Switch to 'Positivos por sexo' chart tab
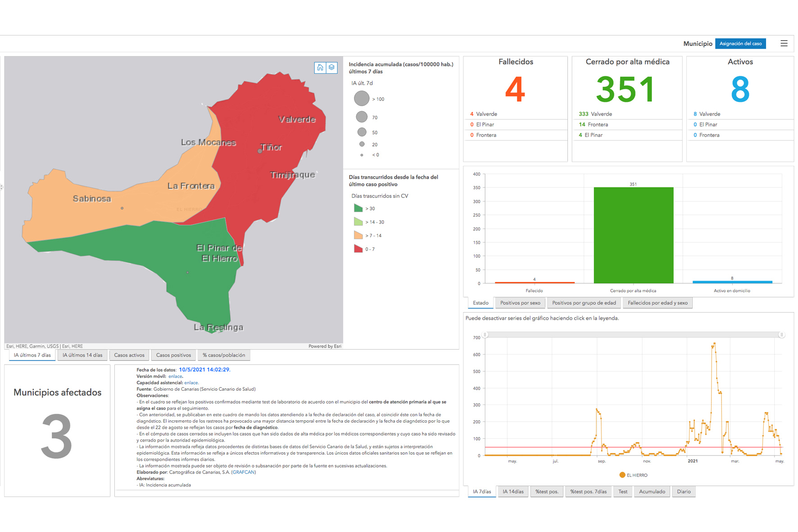This screenshot has width=798, height=532. pyautogui.click(x=520, y=303)
